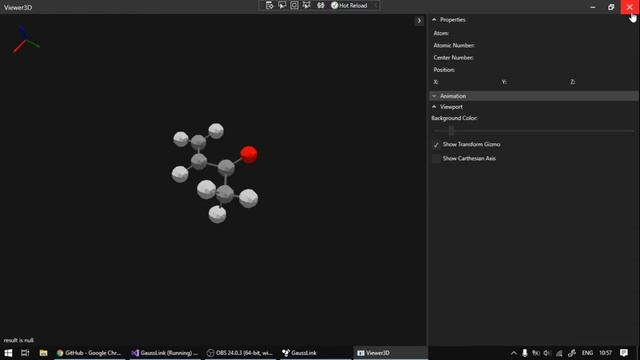Viewport: 640px width, 360px height.
Task: Restore down the Viewer3D window
Action: [x=611, y=7]
